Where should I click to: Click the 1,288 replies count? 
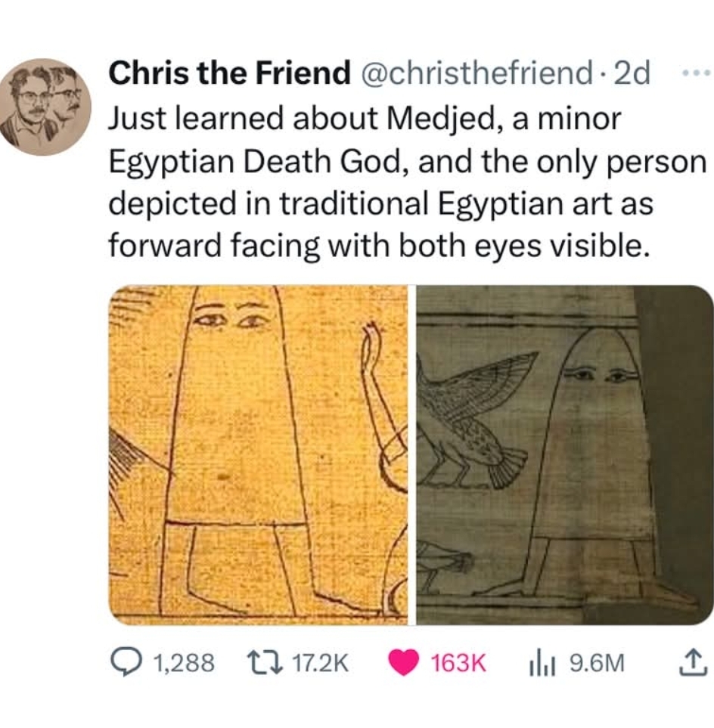pos(183,663)
